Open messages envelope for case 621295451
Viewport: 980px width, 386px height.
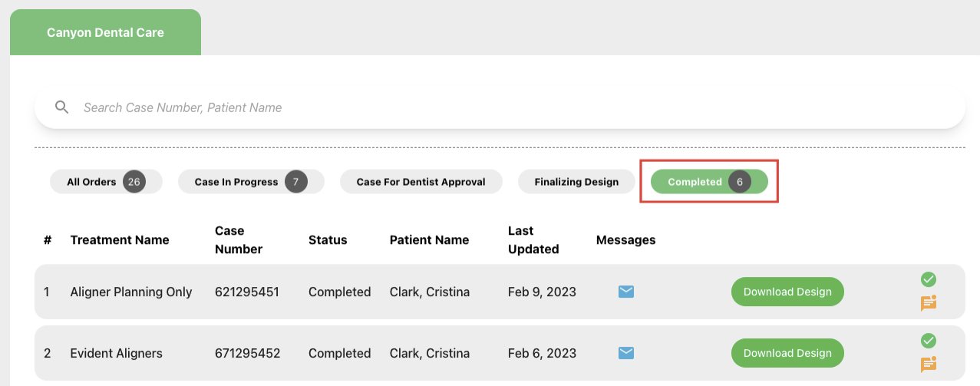tap(626, 292)
